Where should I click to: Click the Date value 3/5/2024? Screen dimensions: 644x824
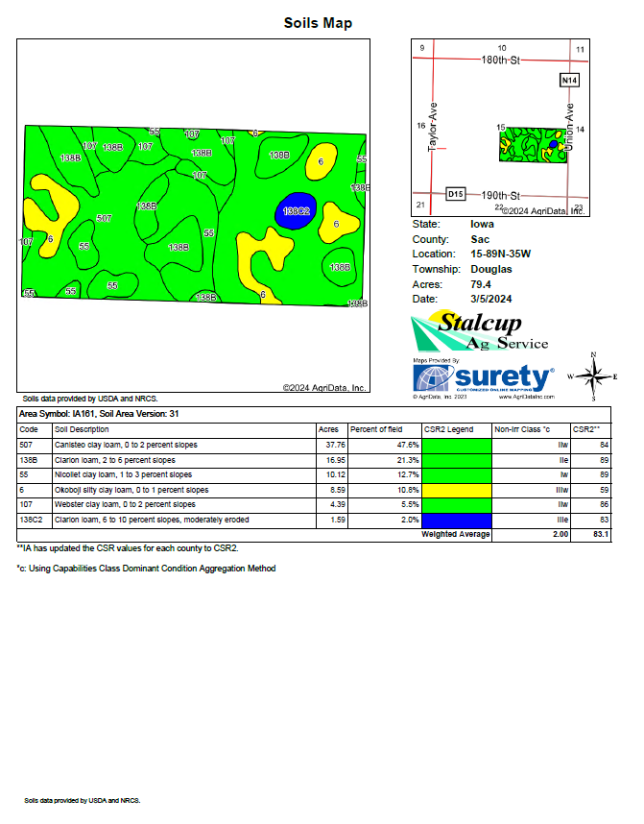pyautogui.click(x=491, y=300)
